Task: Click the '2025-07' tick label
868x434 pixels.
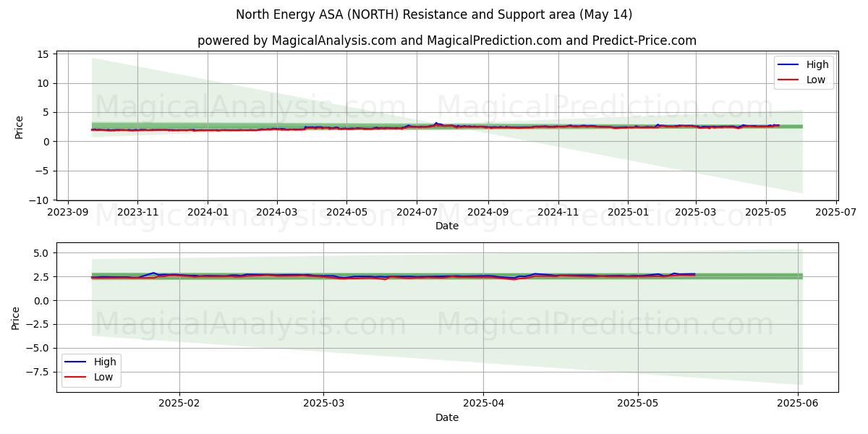Action: [x=835, y=212]
